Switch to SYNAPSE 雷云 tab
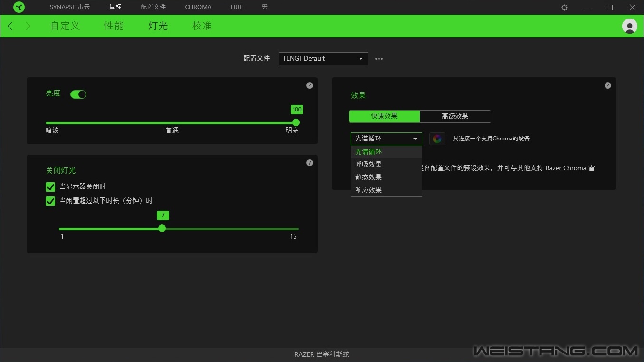644x362 pixels. pyautogui.click(x=70, y=7)
